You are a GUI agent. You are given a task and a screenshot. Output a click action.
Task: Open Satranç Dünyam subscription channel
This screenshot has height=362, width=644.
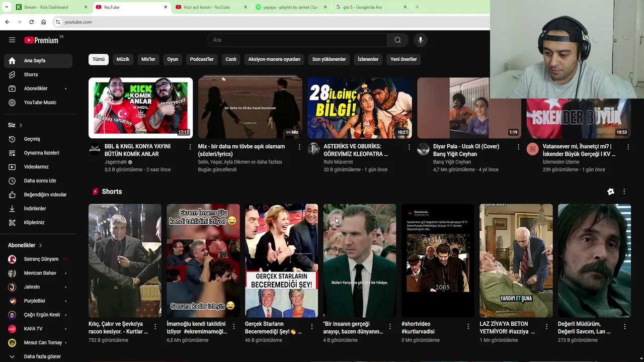38,259
